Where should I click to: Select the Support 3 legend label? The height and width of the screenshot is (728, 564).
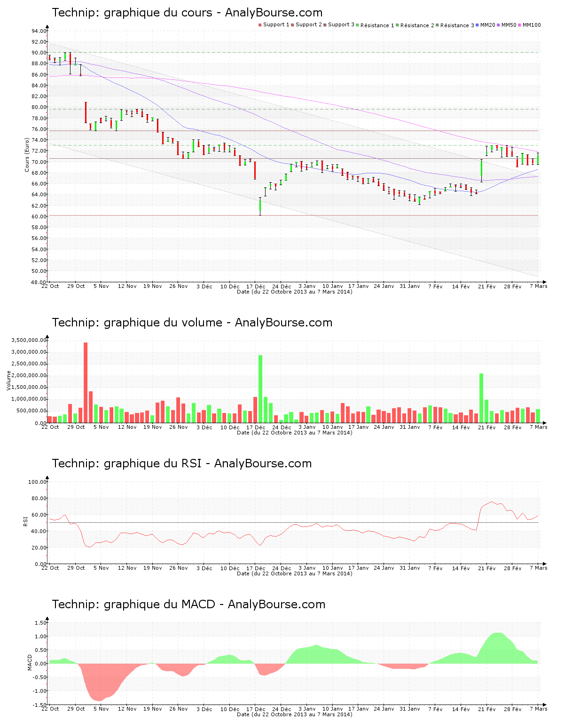(341, 24)
